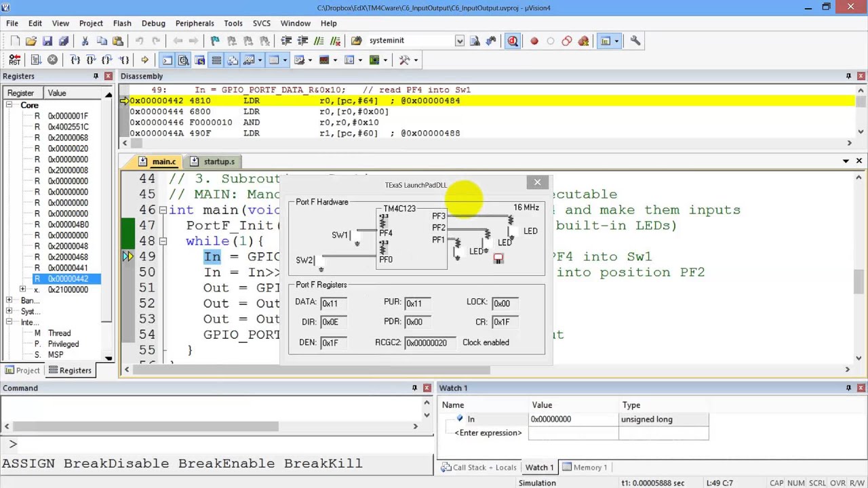Insert a bookmark with the flag icon
868x488 pixels.
(x=215, y=41)
